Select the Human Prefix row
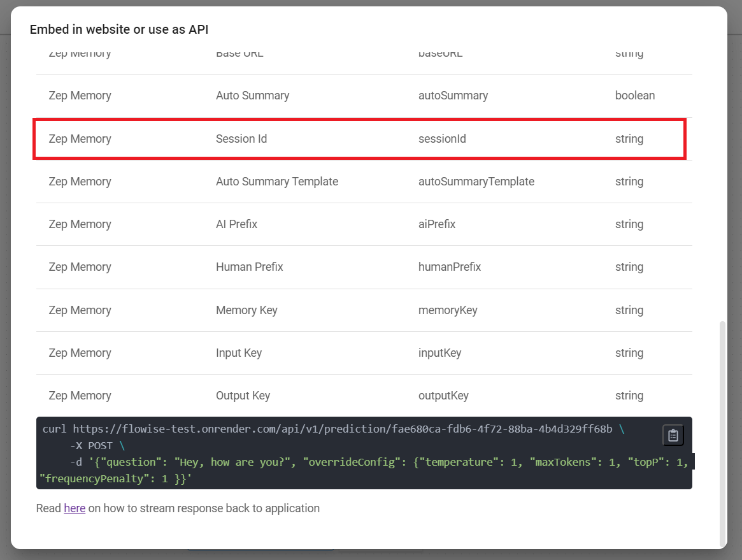This screenshot has height=560, width=742. point(249,267)
